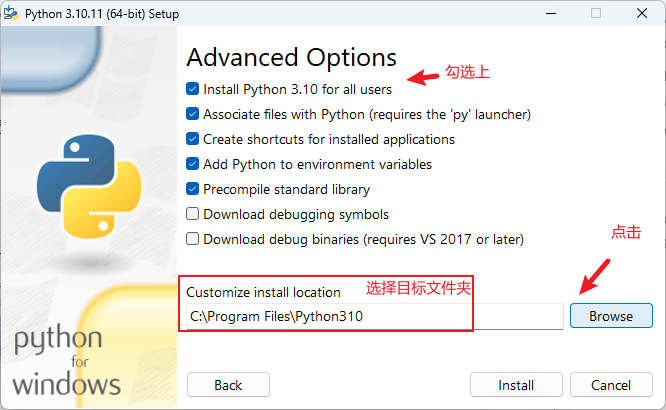
Task: Cancel the Python setup
Action: click(x=610, y=385)
